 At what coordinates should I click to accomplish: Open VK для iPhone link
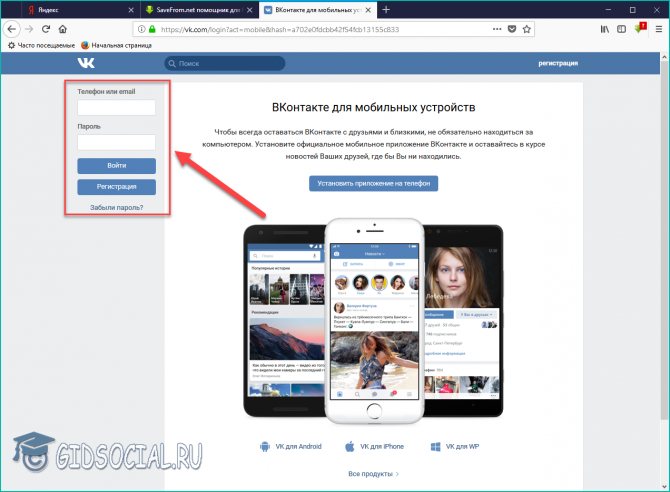374,447
